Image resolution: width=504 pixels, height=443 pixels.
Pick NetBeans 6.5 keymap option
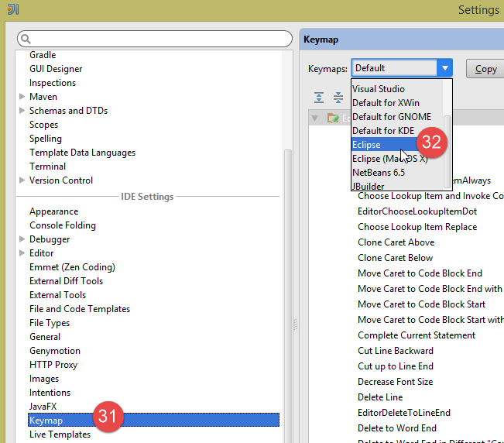[x=379, y=173]
